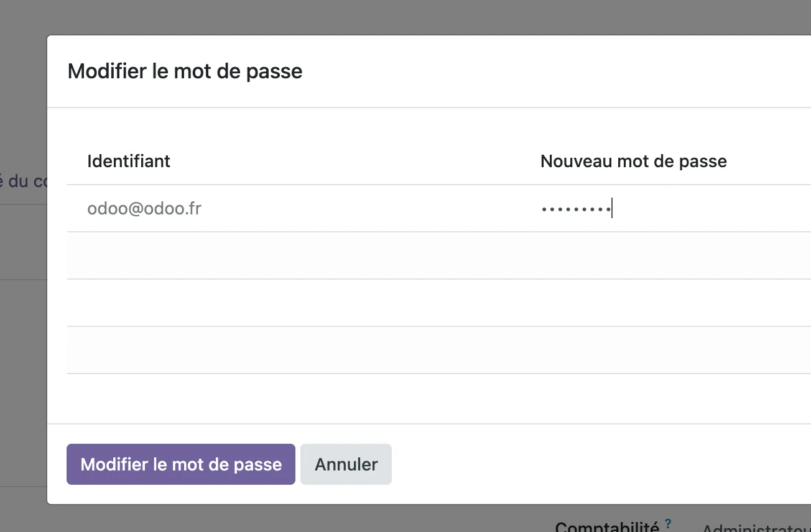Sort by the Identifiant column header
811x532 pixels.
click(x=129, y=162)
